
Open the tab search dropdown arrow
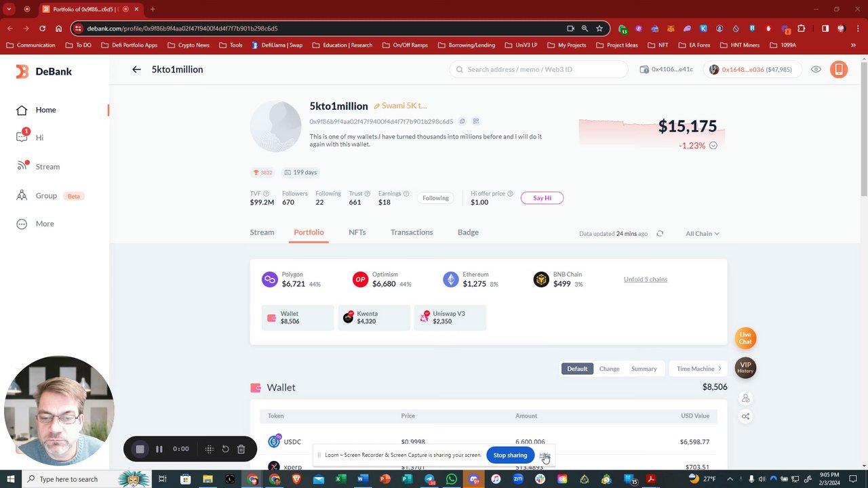pos(9,9)
